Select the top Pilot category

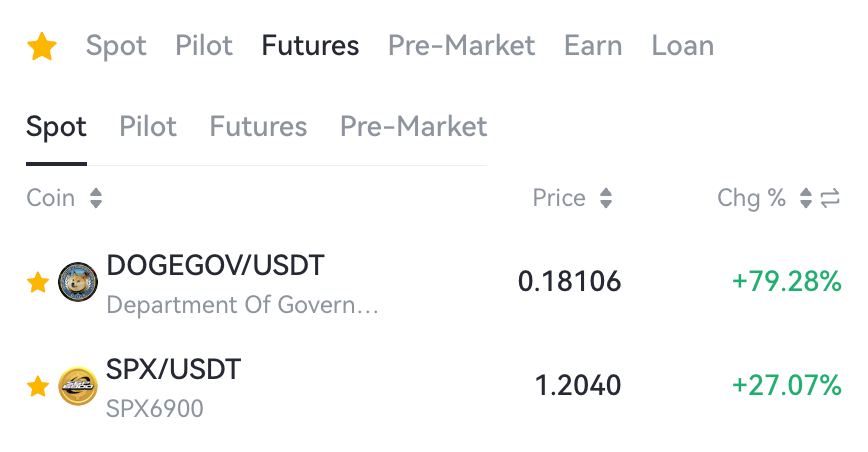point(204,45)
